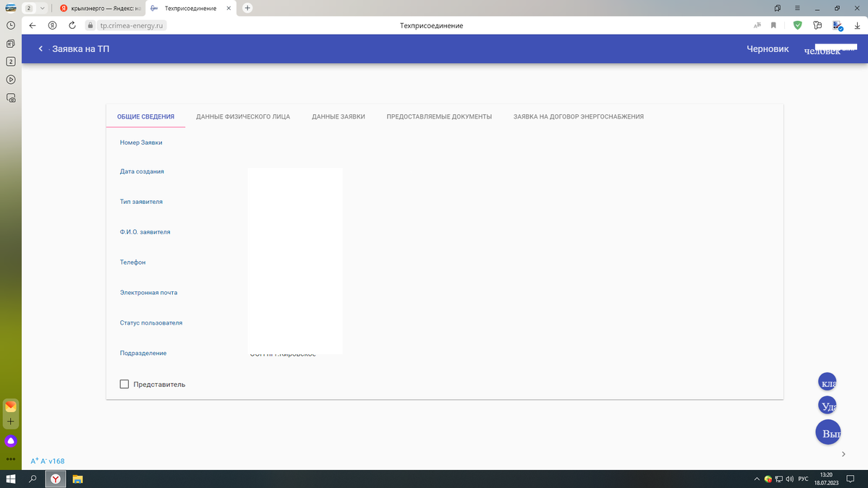The image size is (868, 488).
Task: Click the address bar tp.crimea-energy.ru
Action: pyautogui.click(x=132, y=25)
